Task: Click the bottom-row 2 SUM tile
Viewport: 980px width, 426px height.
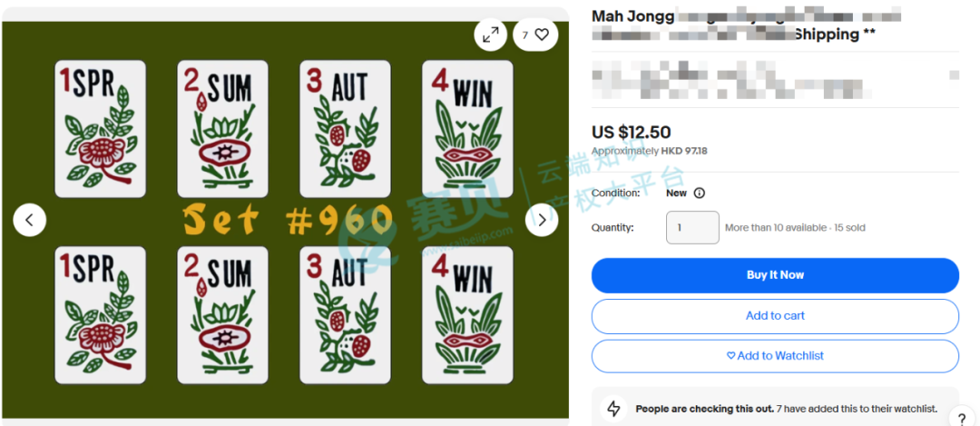Action: 222,314
